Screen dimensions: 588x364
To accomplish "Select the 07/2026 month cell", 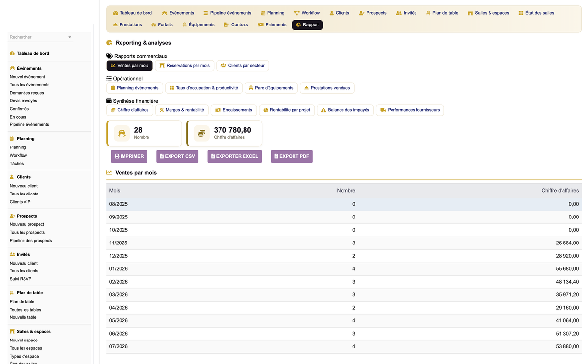I will (119, 347).
